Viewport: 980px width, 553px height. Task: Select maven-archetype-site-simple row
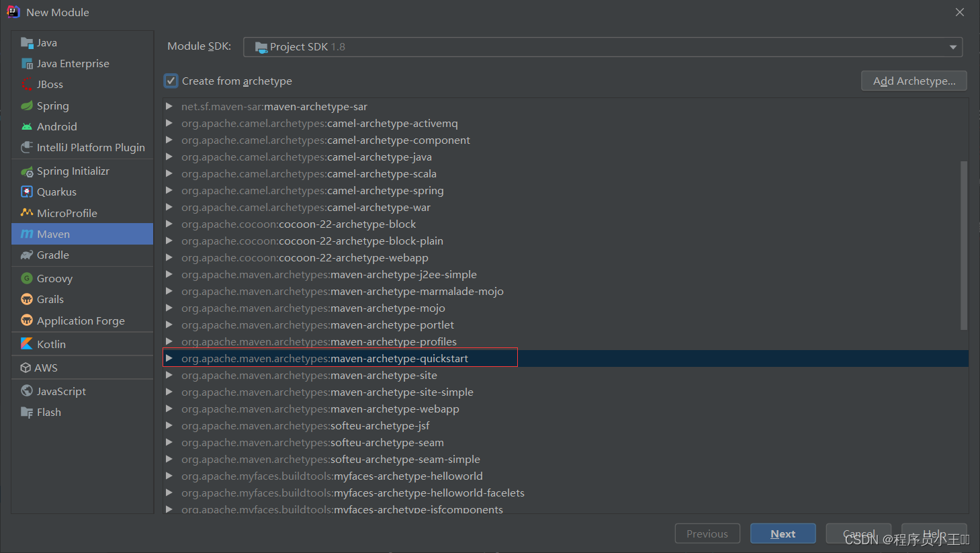pos(566,392)
